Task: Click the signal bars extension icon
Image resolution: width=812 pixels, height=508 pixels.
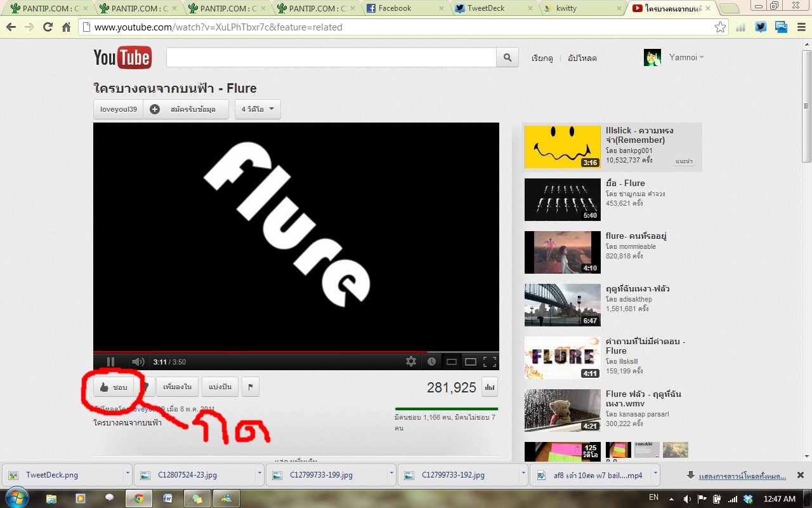Action: [740, 27]
